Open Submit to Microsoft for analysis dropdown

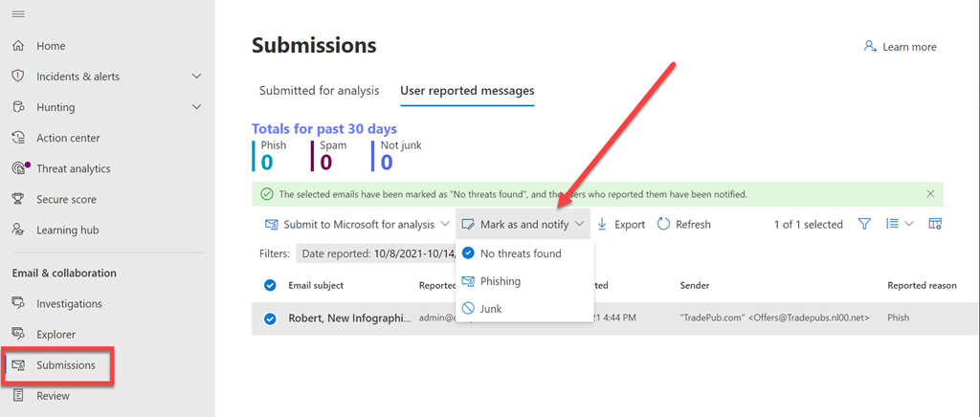point(357,225)
